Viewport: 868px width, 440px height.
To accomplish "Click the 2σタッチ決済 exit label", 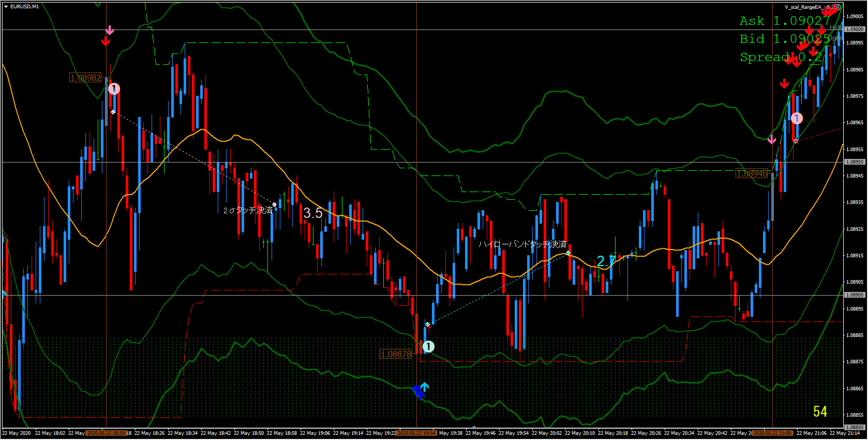I will click(247, 210).
